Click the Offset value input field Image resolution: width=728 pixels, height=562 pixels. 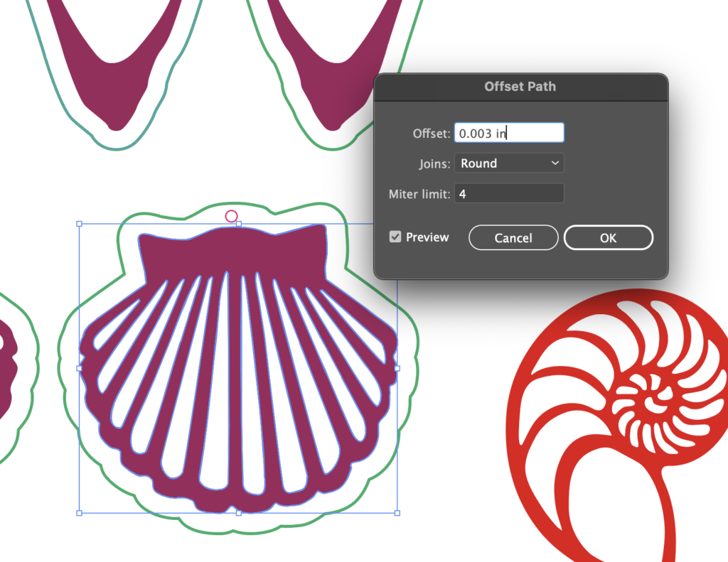pos(509,133)
